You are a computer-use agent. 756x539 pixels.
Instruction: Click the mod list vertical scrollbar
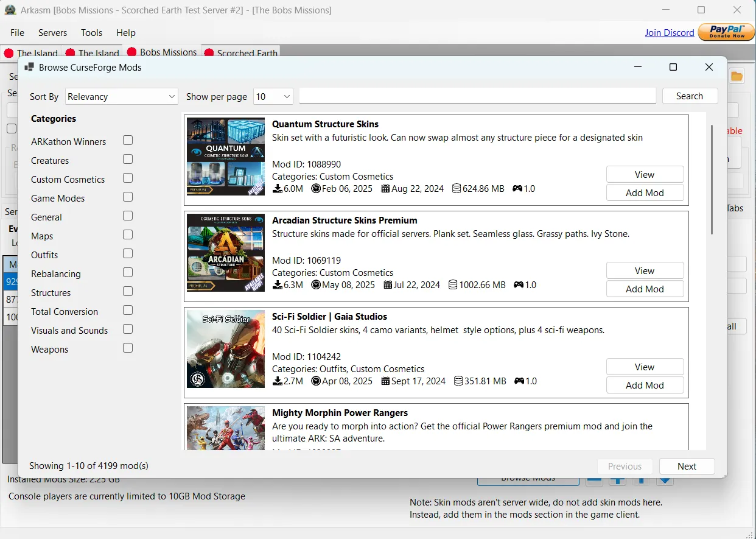point(711,180)
